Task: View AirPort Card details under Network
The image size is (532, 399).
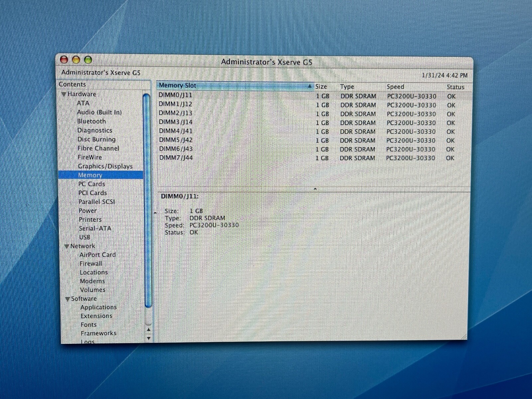Action: click(98, 255)
